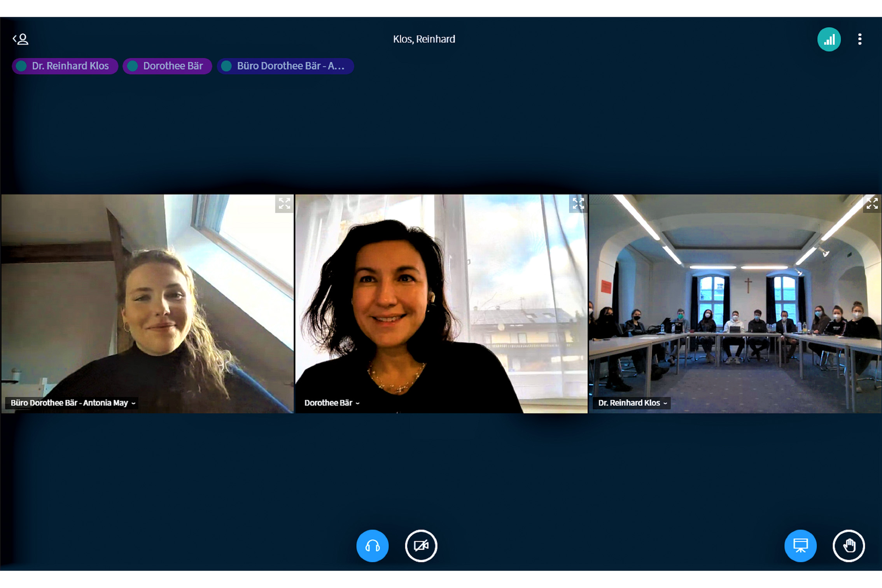Expand Dr. Reinhard Klos's video to fullscreen
Screen dimensions: 882x588
pyautogui.click(x=872, y=203)
